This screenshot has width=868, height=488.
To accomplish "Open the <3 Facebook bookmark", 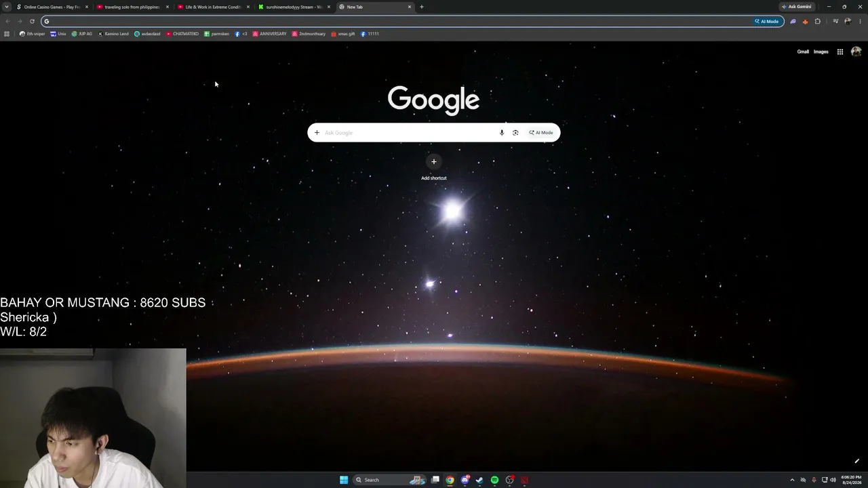I will (241, 34).
